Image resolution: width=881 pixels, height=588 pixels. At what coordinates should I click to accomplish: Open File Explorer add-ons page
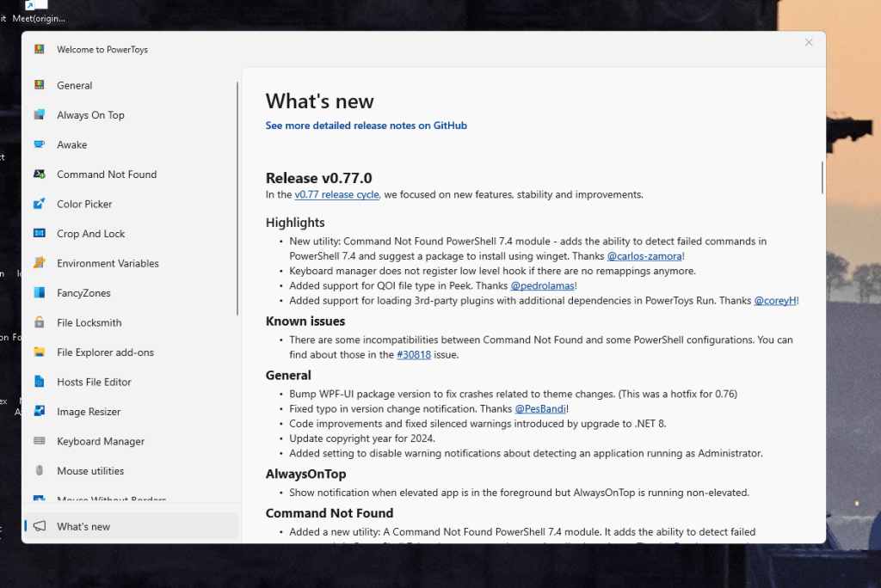pos(131,352)
